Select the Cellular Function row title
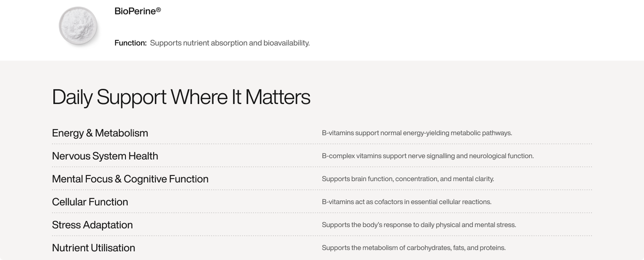Image resolution: width=644 pixels, height=260 pixels. coord(90,202)
